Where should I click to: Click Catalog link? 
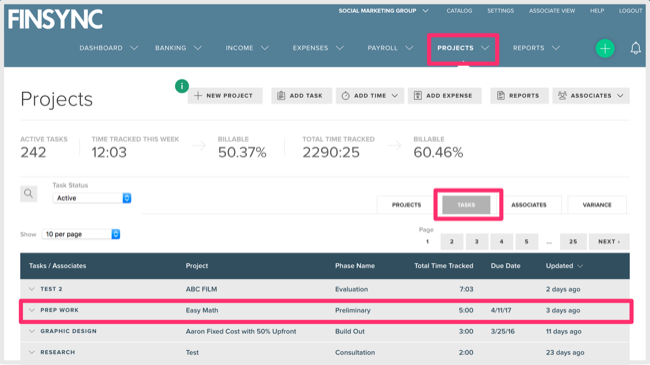[459, 11]
